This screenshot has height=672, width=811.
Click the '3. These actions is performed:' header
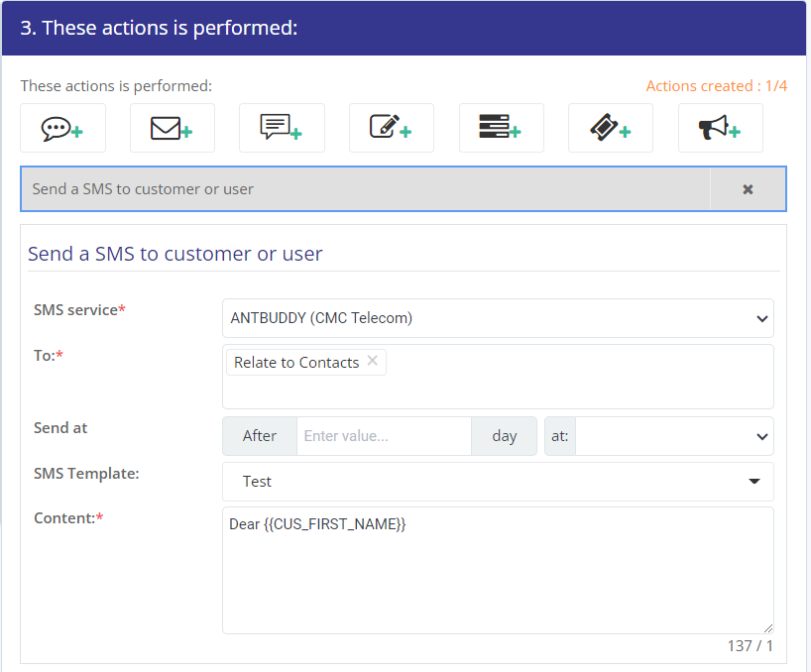point(159,28)
